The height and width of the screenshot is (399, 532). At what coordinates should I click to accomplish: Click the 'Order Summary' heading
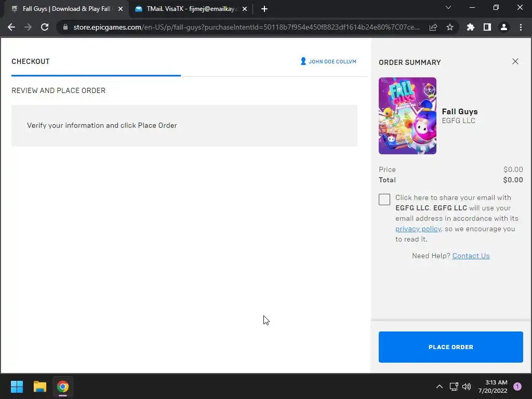pos(410,62)
